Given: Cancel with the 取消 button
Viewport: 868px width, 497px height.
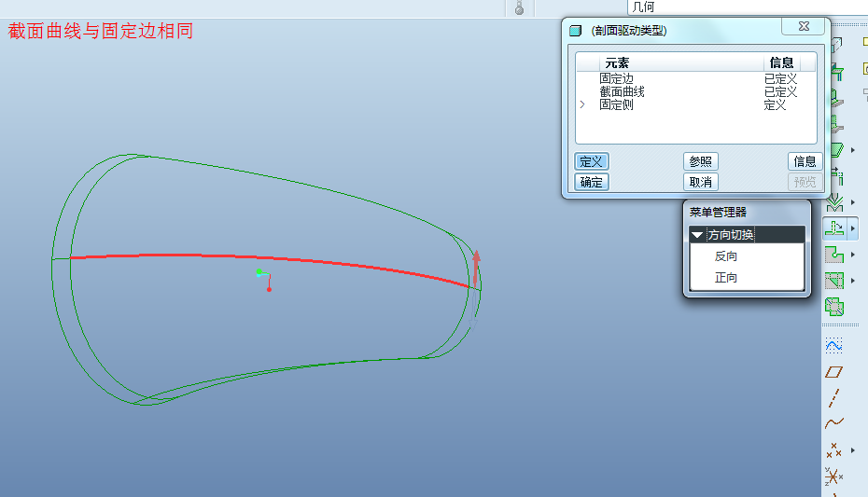Looking at the screenshot, I should (700, 182).
